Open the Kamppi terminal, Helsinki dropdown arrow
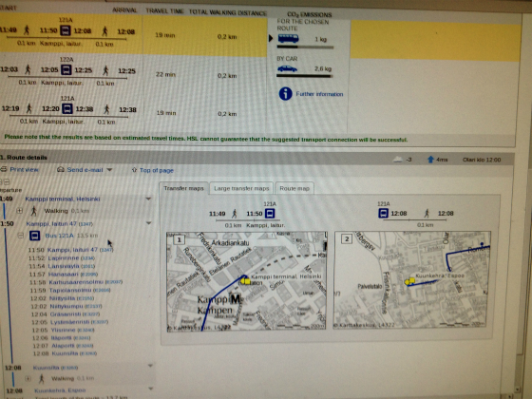The width and height of the screenshot is (532, 399). click(148, 199)
